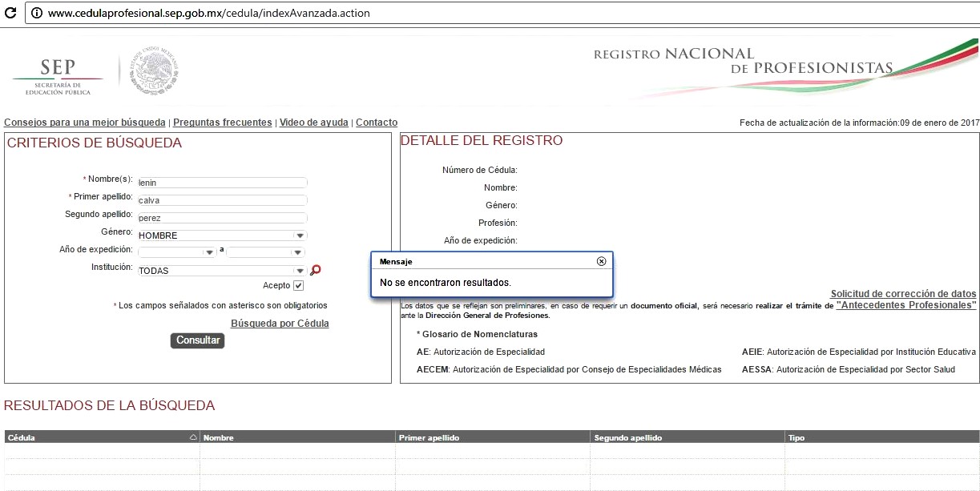Open the Video de ayuda link
This screenshot has width=980, height=491.
coord(313,123)
